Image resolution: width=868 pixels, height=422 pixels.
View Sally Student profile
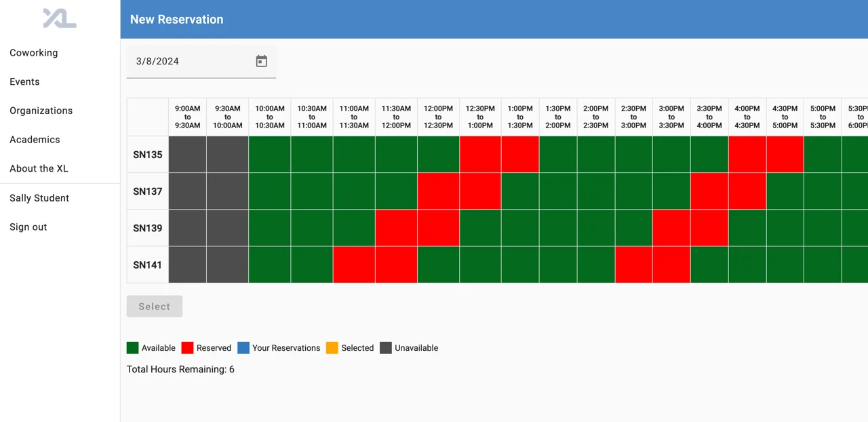[39, 198]
